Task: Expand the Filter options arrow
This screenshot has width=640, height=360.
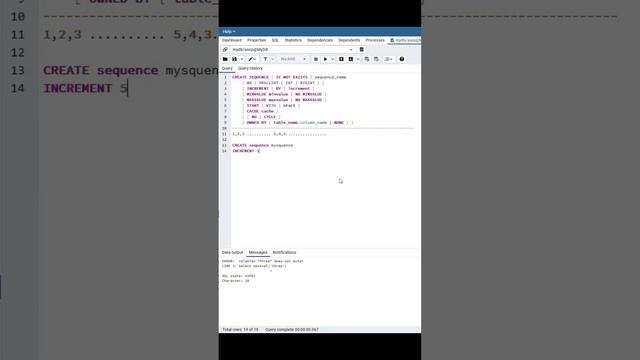Action: click(x=273, y=59)
